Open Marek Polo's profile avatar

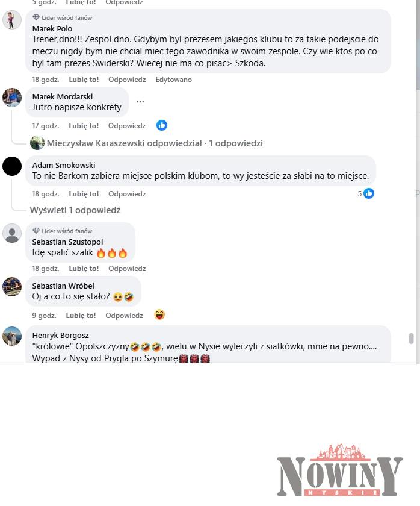tap(12, 20)
